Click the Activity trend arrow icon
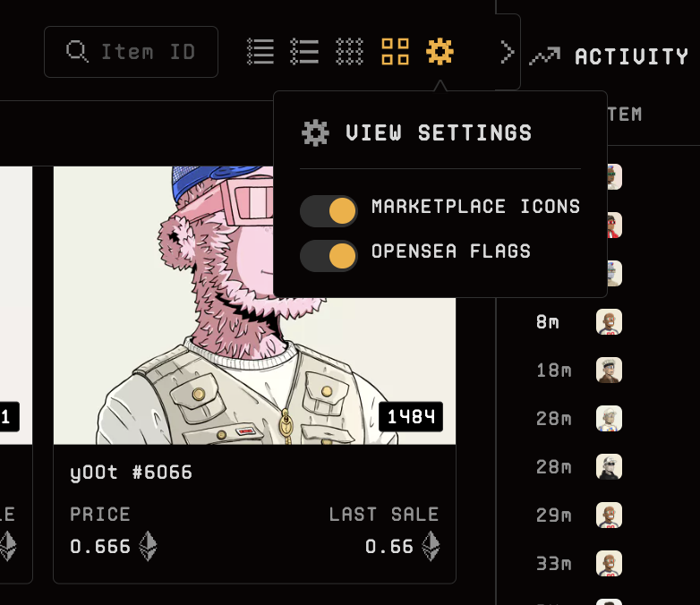 [544, 56]
